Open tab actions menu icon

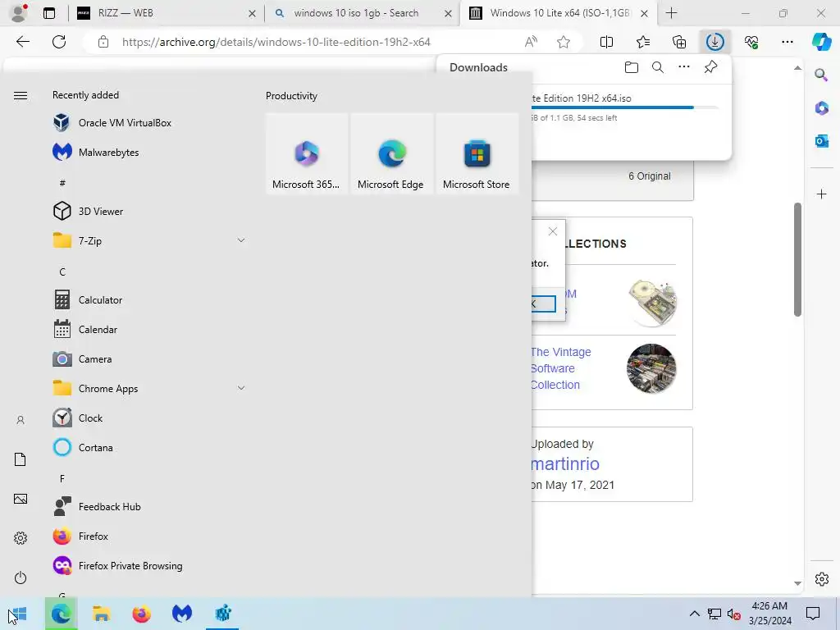(x=49, y=13)
